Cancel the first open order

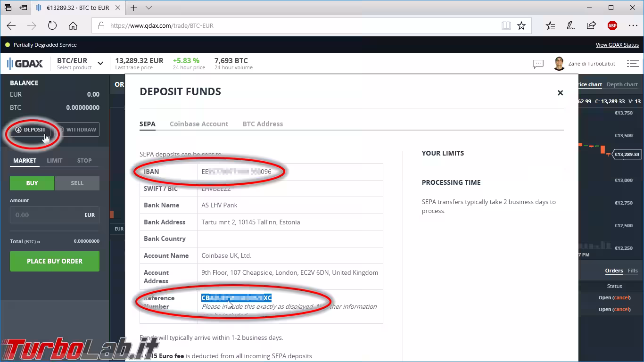tap(621, 298)
